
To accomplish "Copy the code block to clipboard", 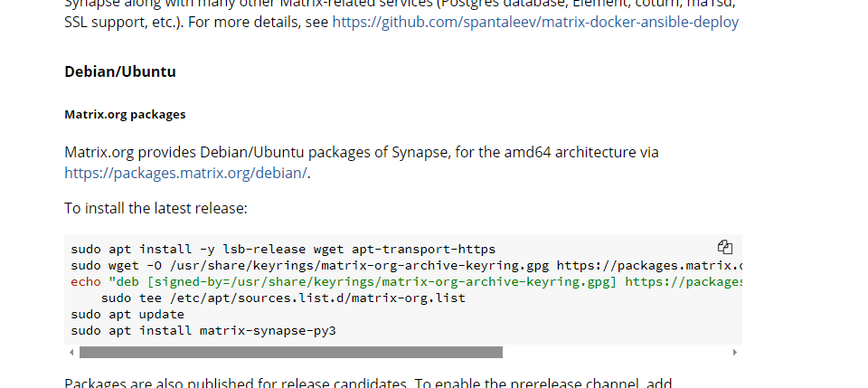I will coord(724,247).
